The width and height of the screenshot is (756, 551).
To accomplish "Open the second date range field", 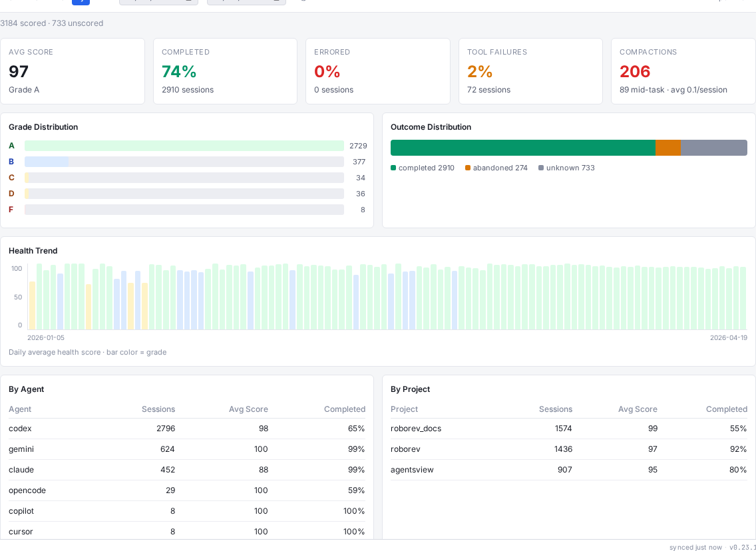I will pos(240,2).
